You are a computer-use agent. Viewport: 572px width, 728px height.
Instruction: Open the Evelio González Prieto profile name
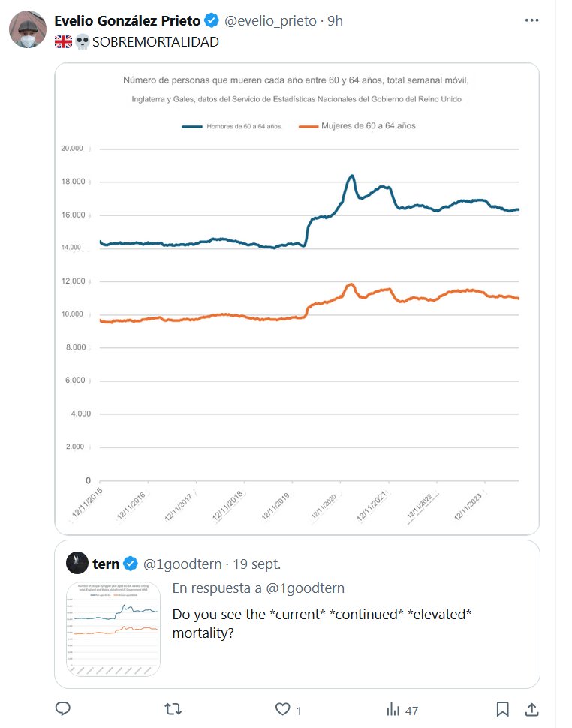point(128,21)
